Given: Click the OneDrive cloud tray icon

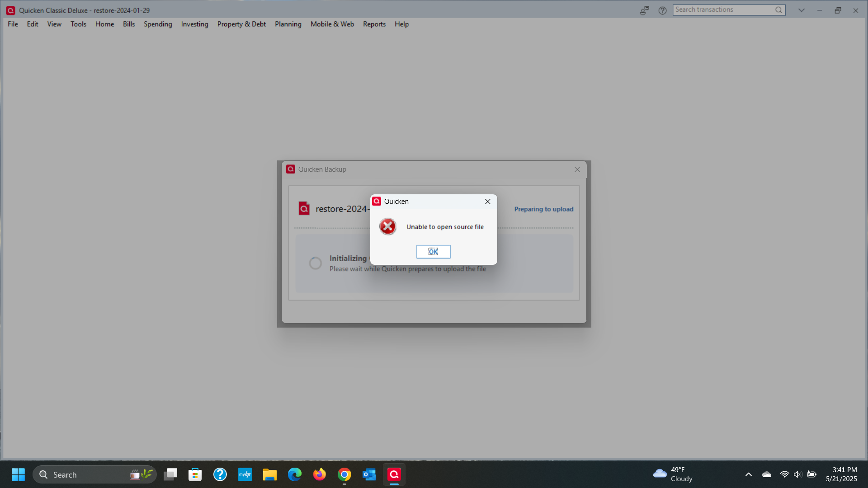Looking at the screenshot, I should (767, 474).
